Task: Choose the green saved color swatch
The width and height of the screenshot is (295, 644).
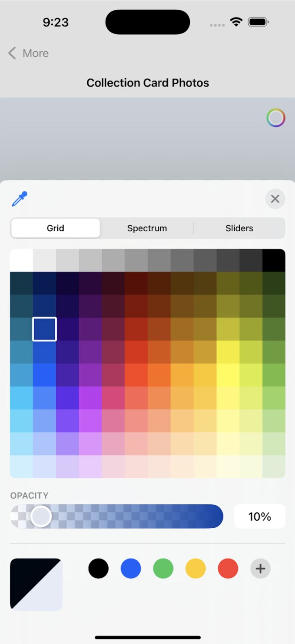Action: tap(163, 569)
